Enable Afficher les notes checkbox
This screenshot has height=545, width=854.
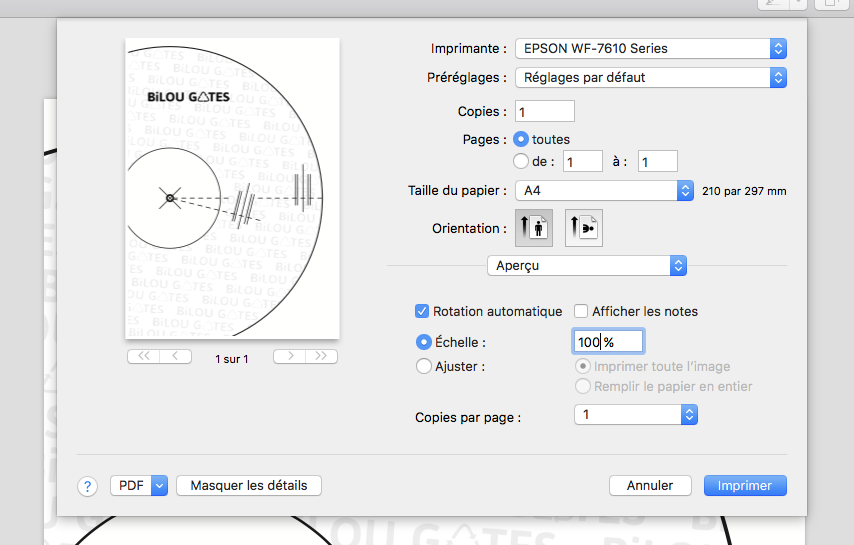tap(581, 311)
